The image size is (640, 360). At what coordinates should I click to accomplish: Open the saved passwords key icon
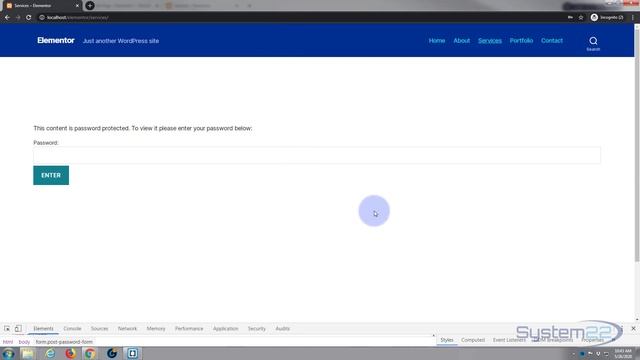click(x=570, y=18)
